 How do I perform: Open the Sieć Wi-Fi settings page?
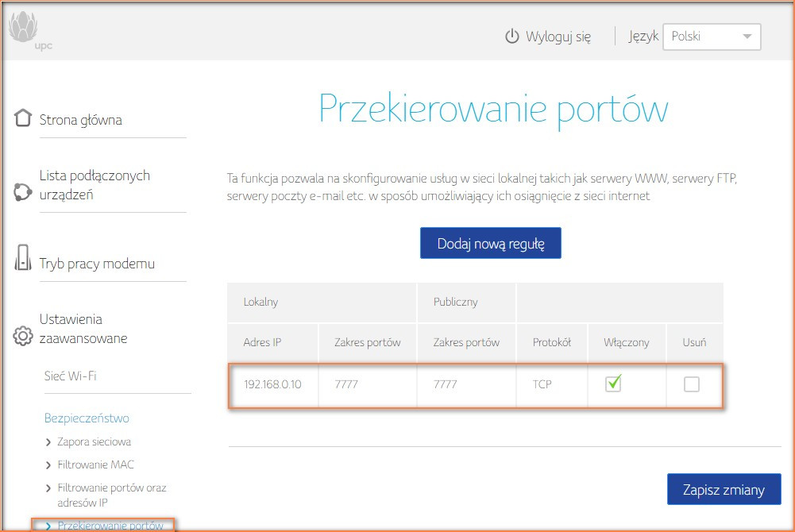tap(70, 376)
